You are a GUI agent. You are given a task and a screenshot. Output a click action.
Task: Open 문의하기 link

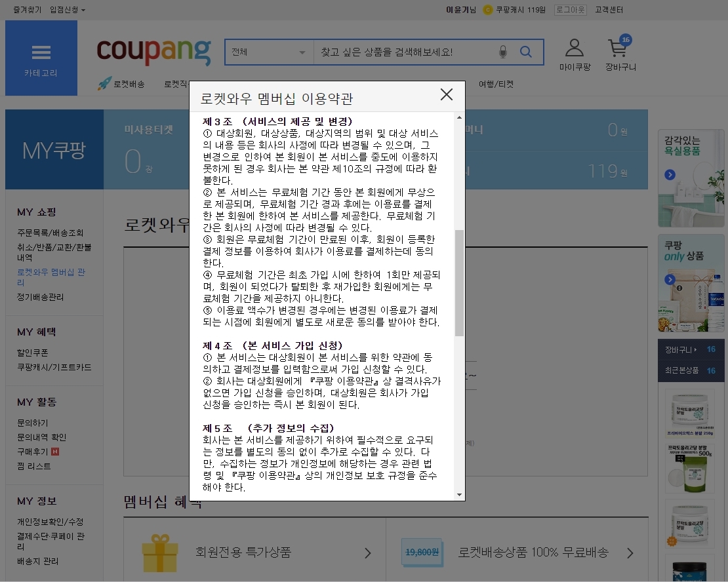[33, 423]
